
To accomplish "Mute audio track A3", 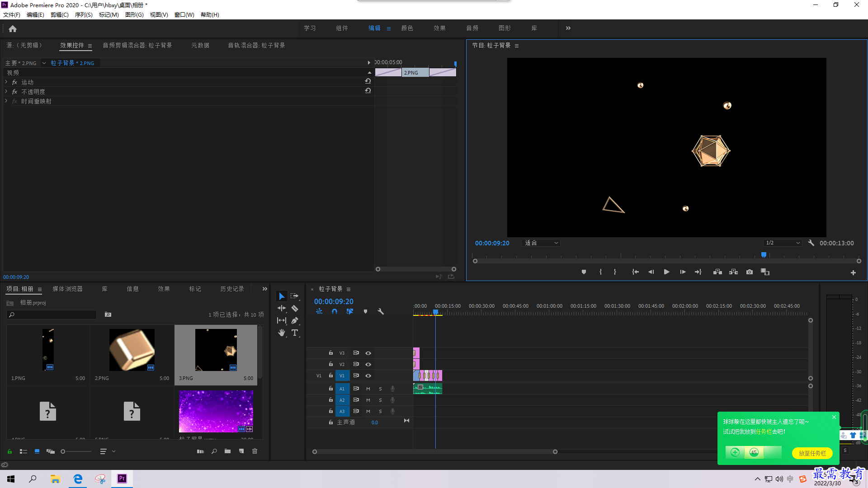I will click(368, 412).
